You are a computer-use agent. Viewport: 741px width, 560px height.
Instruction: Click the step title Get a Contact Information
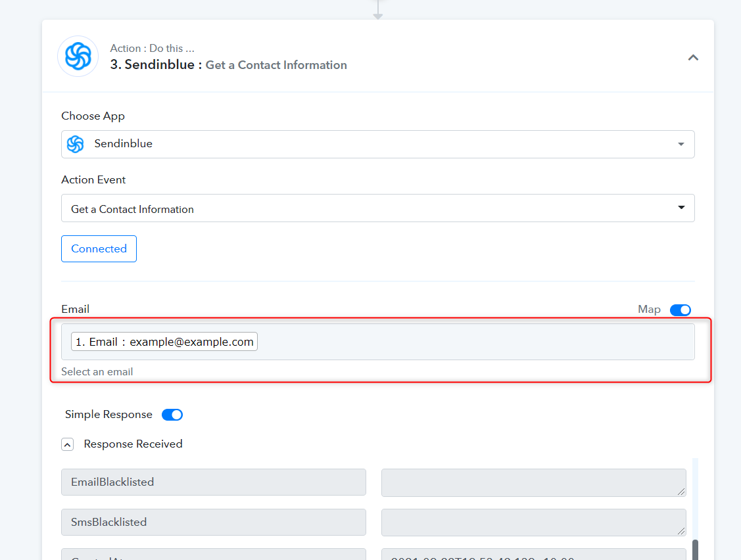point(276,65)
